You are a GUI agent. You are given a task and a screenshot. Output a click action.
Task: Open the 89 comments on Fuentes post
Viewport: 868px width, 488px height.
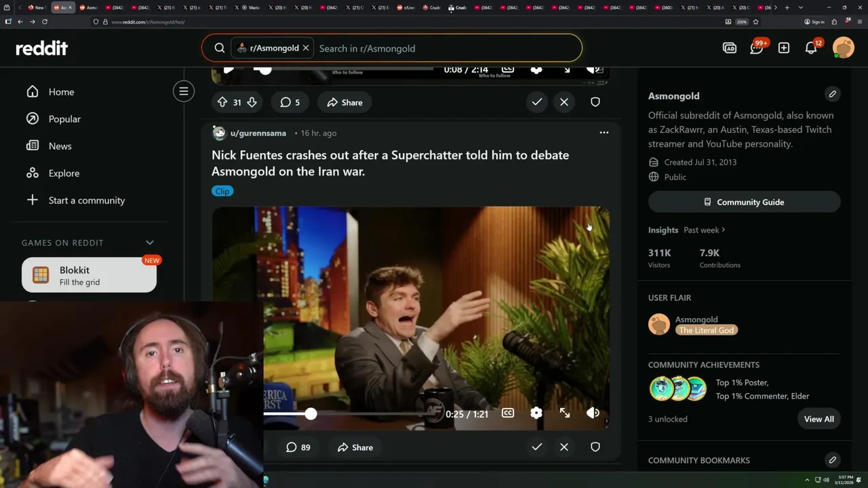[x=298, y=447]
